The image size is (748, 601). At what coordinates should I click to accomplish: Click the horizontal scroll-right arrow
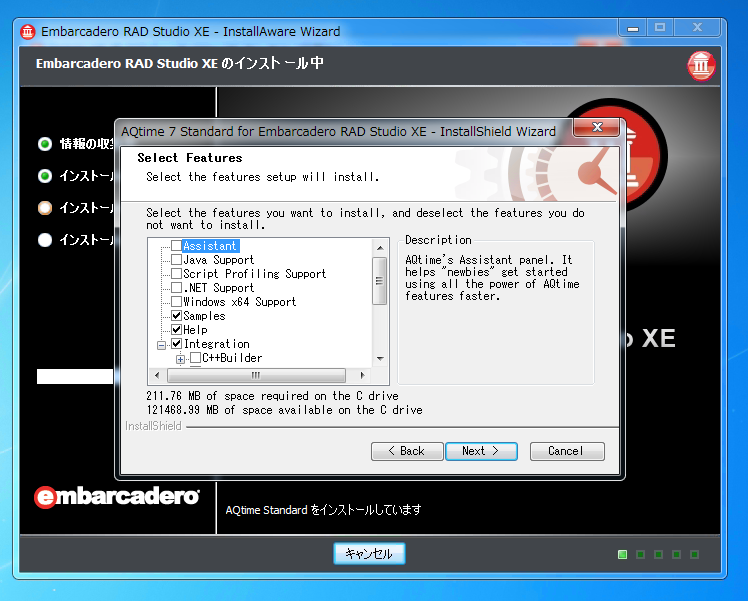point(363,375)
